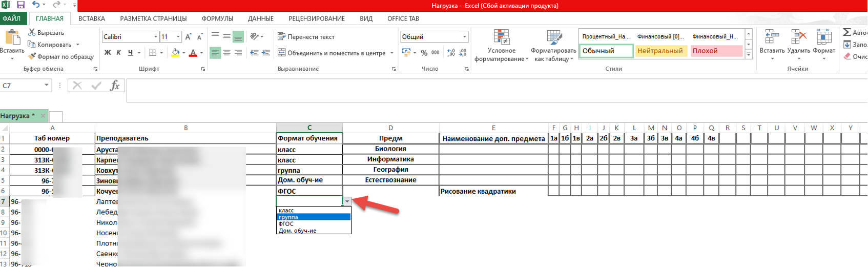Image resolution: width=868 pixels, height=268 pixels.
Task: Click the cell C7 validation dropdown arrow
Action: pyautogui.click(x=347, y=201)
